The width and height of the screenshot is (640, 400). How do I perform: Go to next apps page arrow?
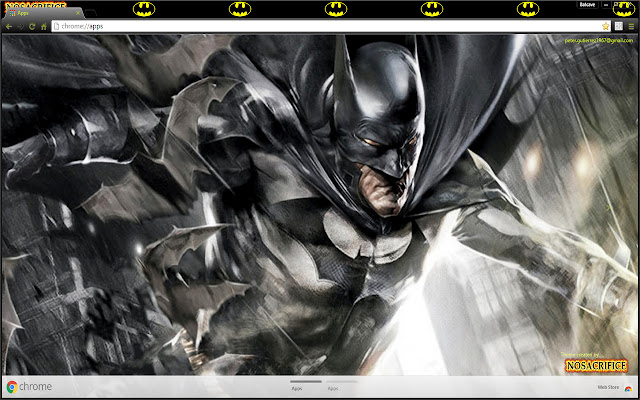(608, 208)
